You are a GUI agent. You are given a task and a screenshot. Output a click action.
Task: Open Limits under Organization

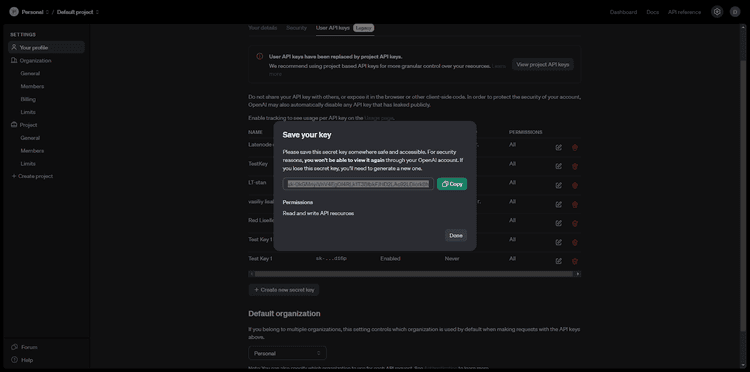28,112
